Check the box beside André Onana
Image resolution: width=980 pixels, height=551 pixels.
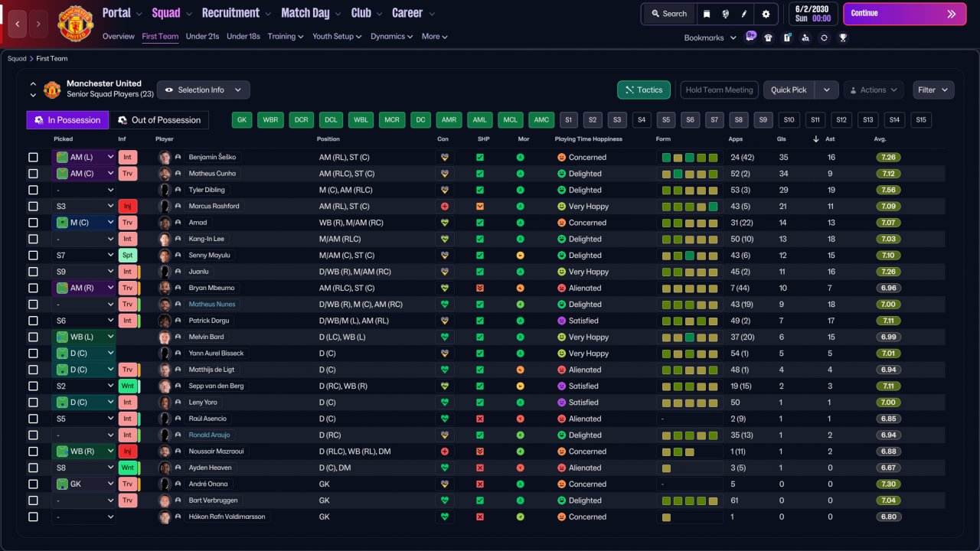[33, 484]
